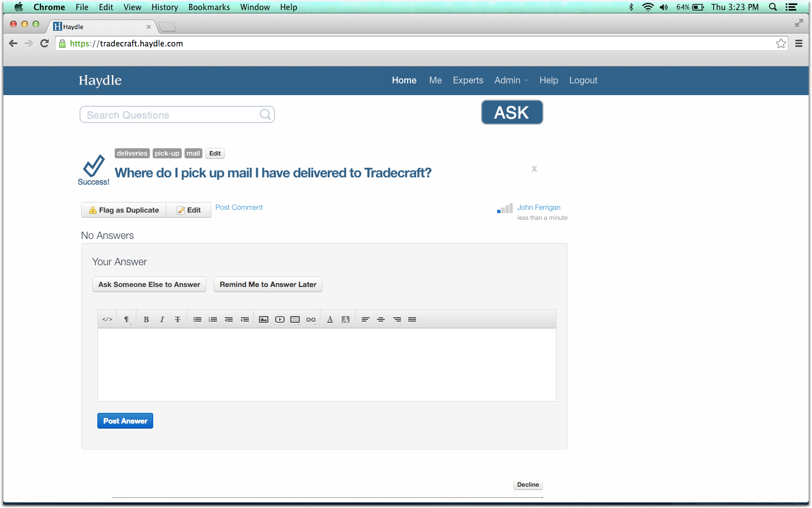Change the font color
This screenshot has width=812, height=508.
tap(330, 319)
